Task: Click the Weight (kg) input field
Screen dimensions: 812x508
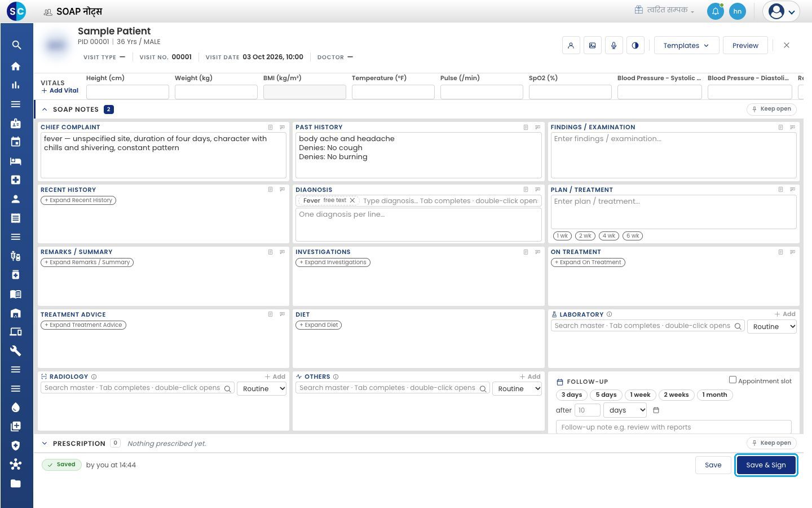Action: [x=216, y=92]
